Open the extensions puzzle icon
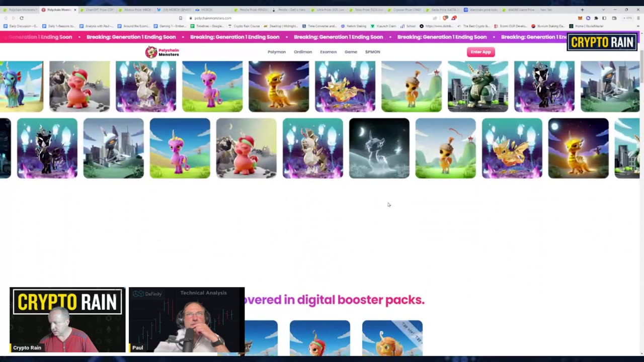The height and width of the screenshot is (362, 644). (x=596, y=18)
